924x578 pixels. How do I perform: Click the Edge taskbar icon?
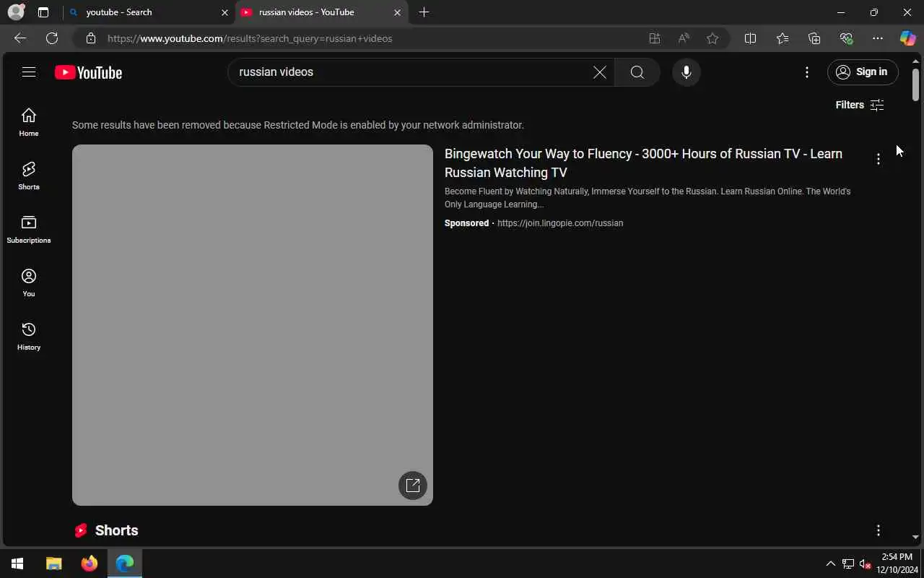point(125,564)
